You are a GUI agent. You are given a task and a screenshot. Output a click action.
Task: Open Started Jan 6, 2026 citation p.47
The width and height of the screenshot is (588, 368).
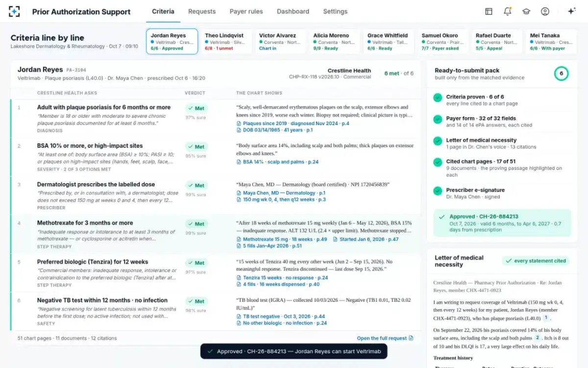(x=366, y=239)
